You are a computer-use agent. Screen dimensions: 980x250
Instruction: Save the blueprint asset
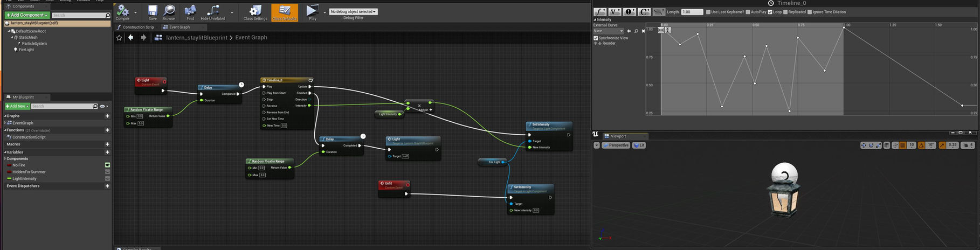tap(153, 12)
